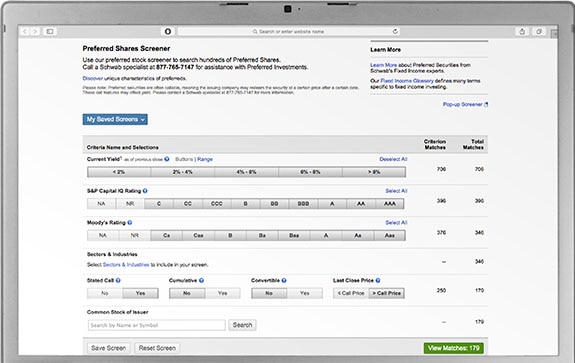Click the Search by Name or Symbol field
This screenshot has width=575, height=363.
coord(157,325)
